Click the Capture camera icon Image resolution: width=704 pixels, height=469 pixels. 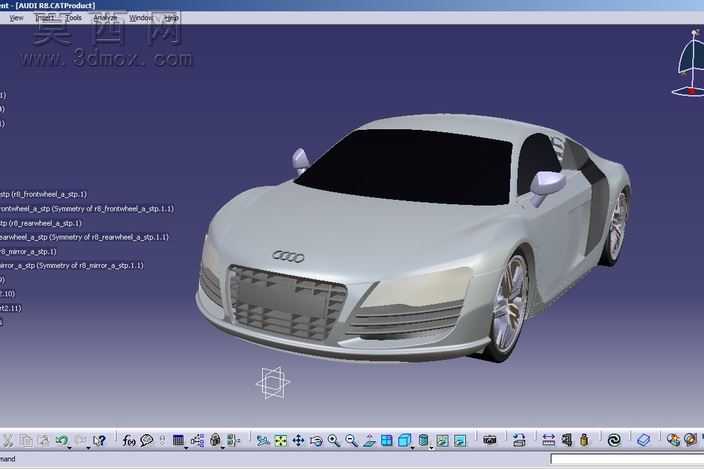click(490, 441)
